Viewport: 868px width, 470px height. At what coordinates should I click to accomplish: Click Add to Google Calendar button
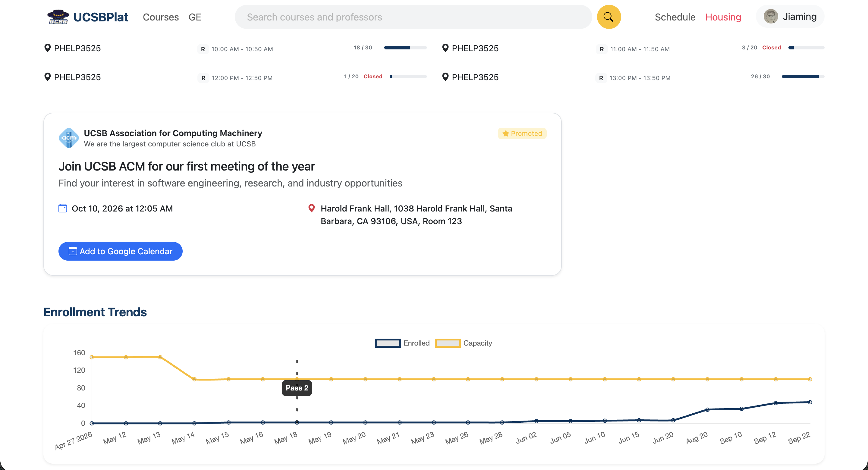[120, 251]
